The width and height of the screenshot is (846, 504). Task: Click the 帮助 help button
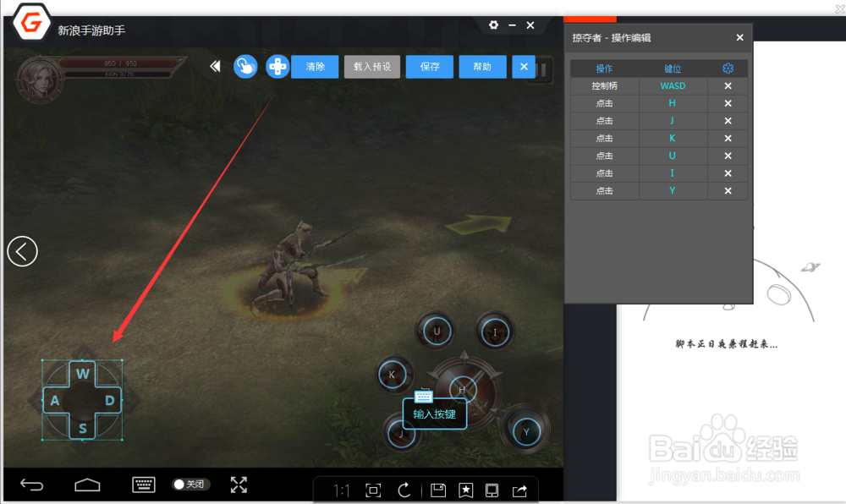(482, 67)
